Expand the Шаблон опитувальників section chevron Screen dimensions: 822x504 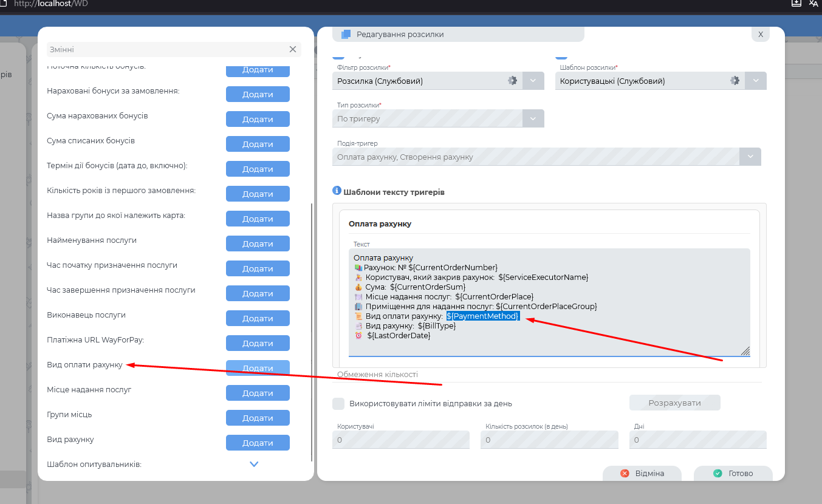point(254,465)
